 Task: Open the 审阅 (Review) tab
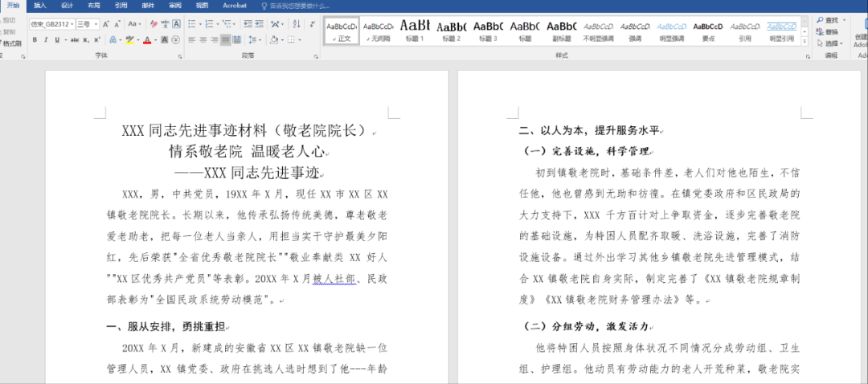175,6
